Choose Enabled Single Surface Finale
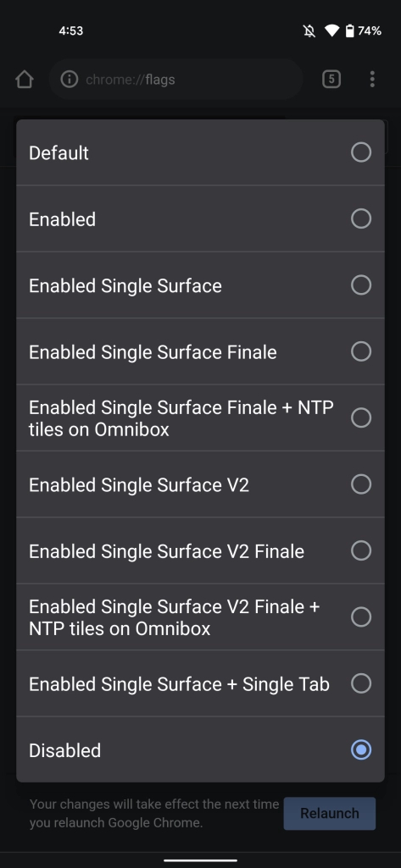 pyautogui.click(x=200, y=351)
